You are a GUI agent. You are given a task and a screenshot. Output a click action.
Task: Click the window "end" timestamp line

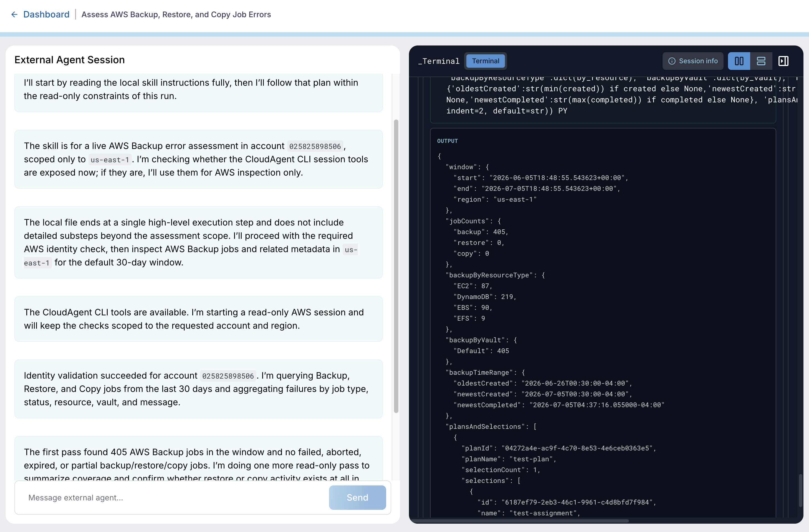537,189
